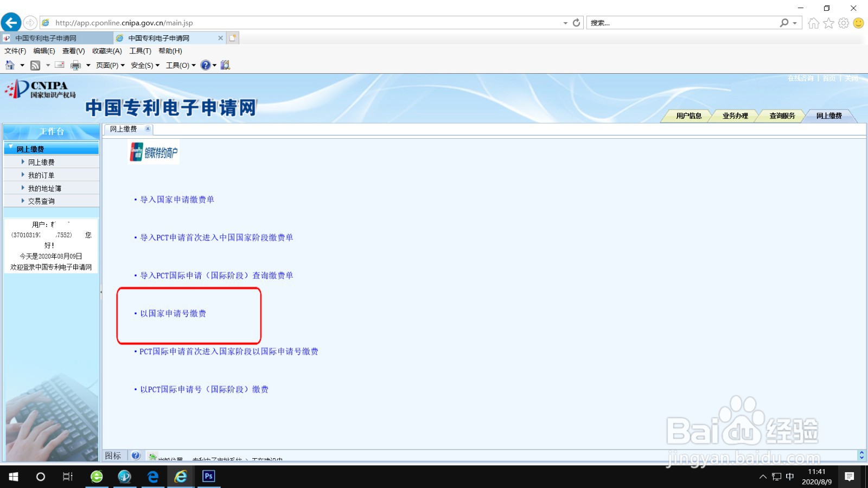
Task: Open the browser home icon at top right
Action: point(813,23)
